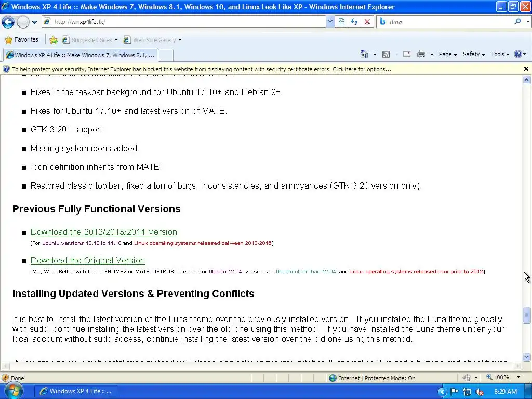
Task: Click the 100% zoom level button
Action: click(x=497, y=377)
